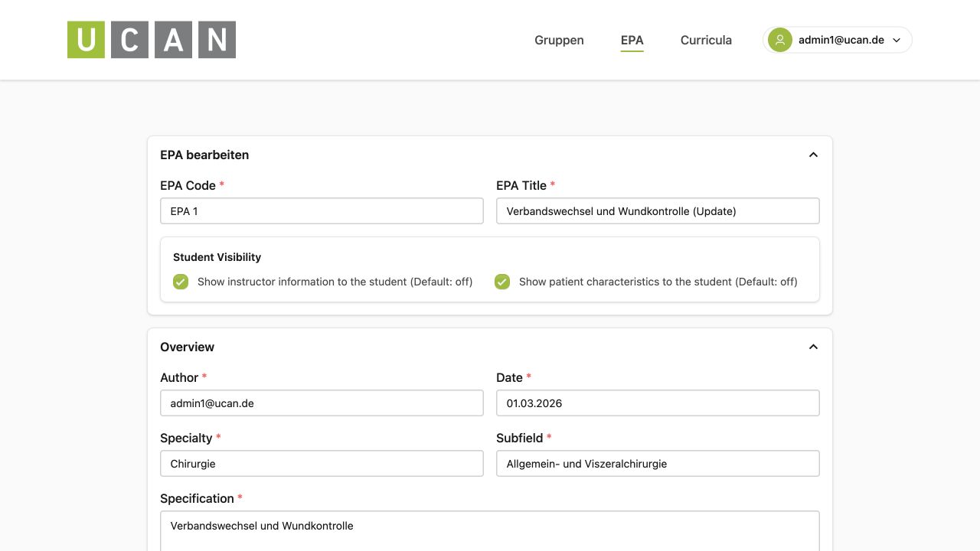Click the EPA Title input field
Image resolution: width=980 pixels, height=551 pixels.
coord(658,211)
